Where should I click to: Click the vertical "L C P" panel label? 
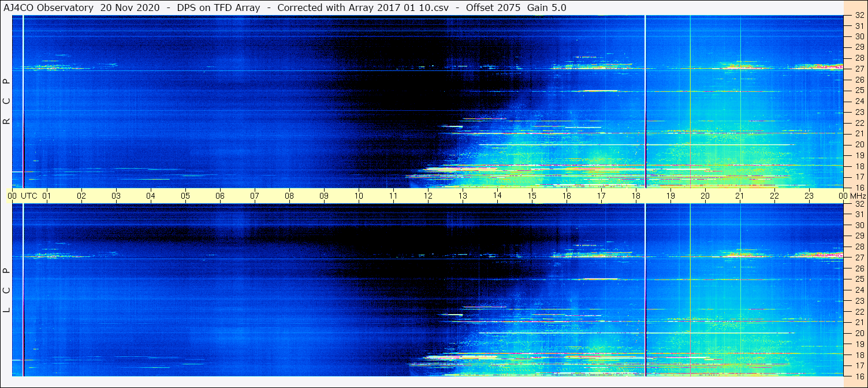(x=6, y=290)
